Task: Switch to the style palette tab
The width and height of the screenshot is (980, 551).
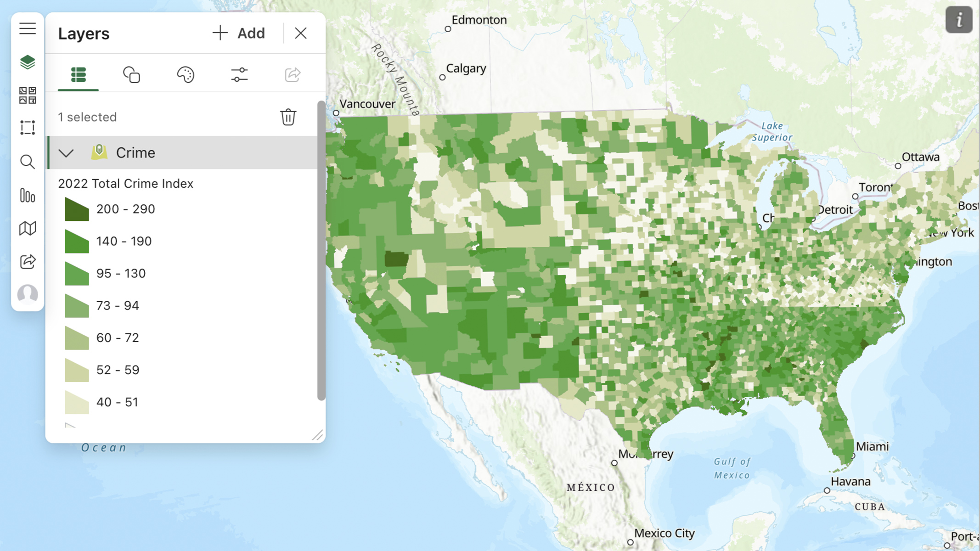Action: pos(186,74)
